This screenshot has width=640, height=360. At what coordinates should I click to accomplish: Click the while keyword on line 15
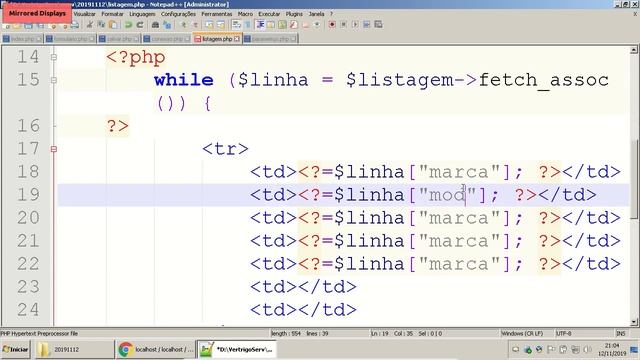[184, 80]
